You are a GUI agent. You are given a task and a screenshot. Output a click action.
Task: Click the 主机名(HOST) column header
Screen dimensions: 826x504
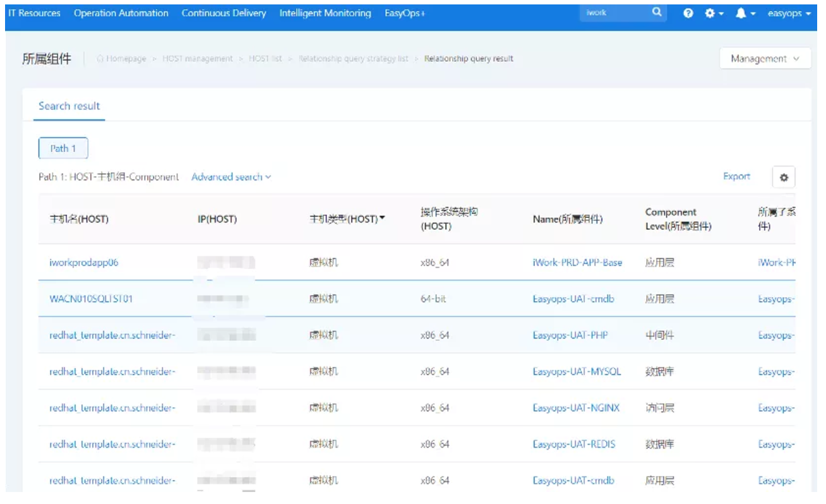79,219
